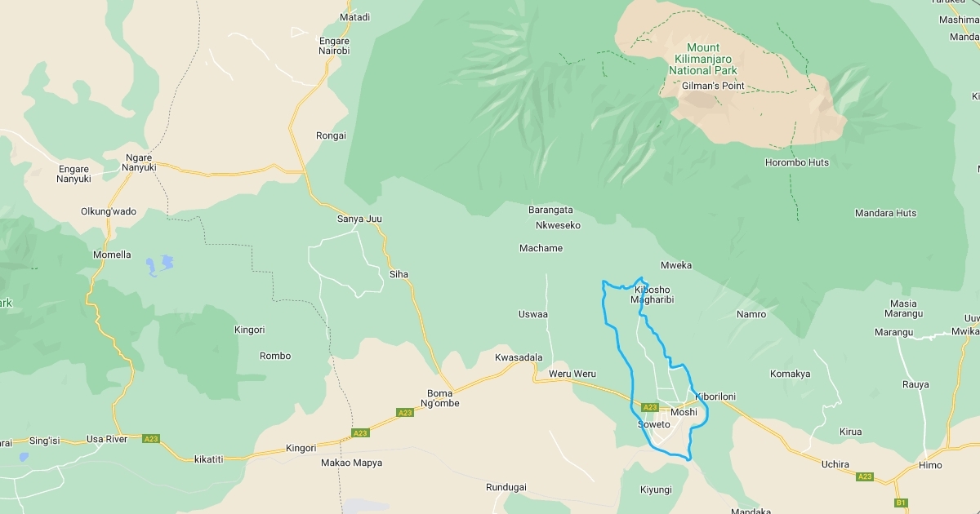Select the Mandara Huts label
The width and height of the screenshot is (980, 514).
click(885, 213)
